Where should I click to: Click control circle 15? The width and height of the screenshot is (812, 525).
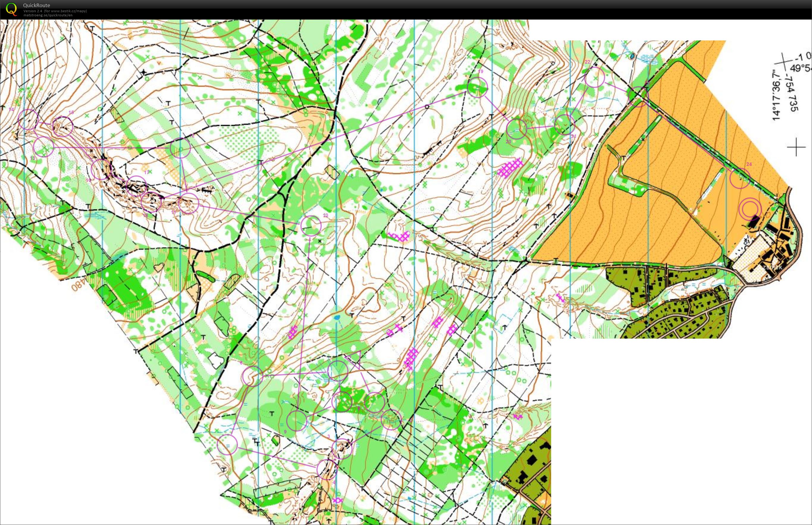(x=63, y=126)
